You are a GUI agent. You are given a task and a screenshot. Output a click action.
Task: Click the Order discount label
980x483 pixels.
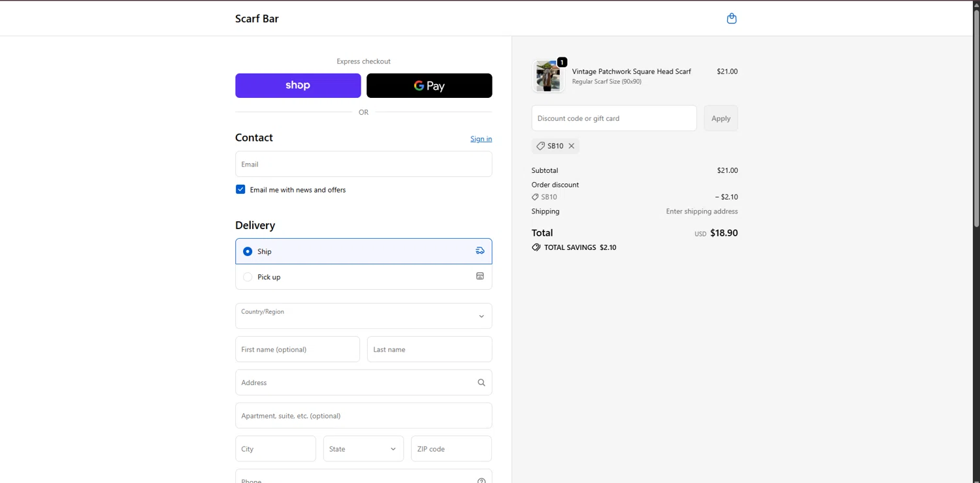[555, 185]
